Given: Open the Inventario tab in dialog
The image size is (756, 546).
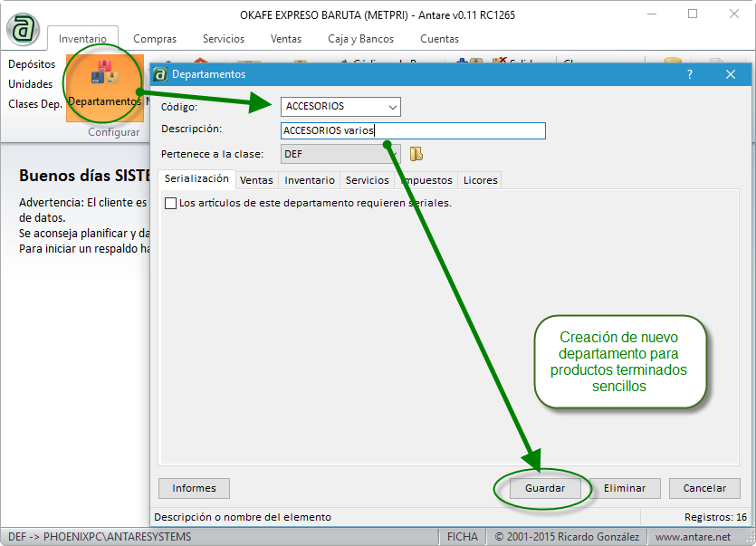Looking at the screenshot, I should pyautogui.click(x=310, y=180).
